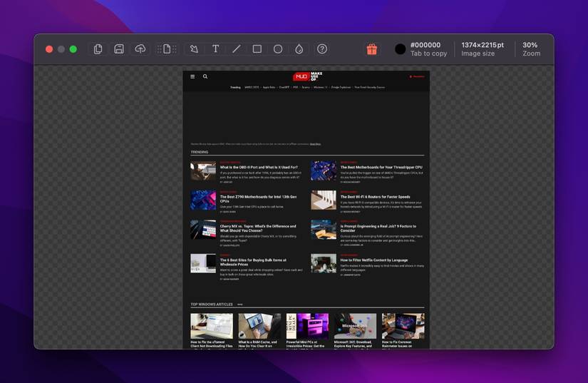This screenshot has height=383, width=588.
Task: Click the red close window button
Action: (49, 49)
